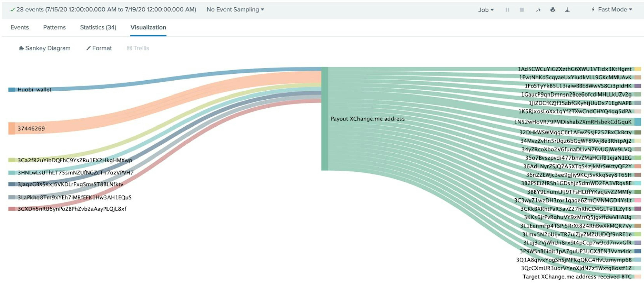The image size is (644, 284).
Task: Open the Fast Mode dropdown
Action: [612, 10]
